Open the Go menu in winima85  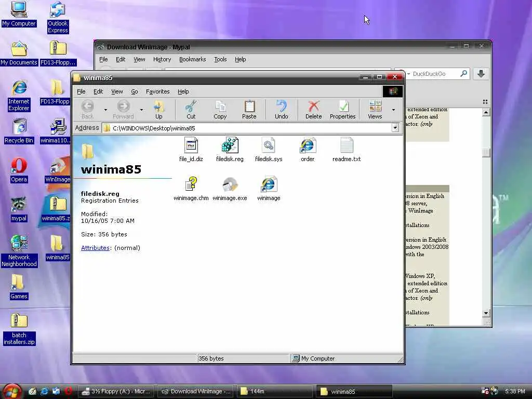(x=135, y=91)
